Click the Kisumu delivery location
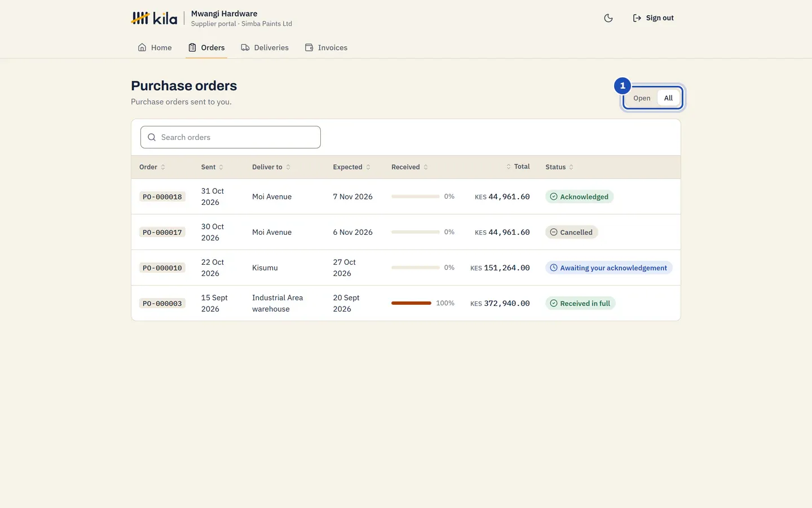Image resolution: width=812 pixels, height=508 pixels. point(265,268)
